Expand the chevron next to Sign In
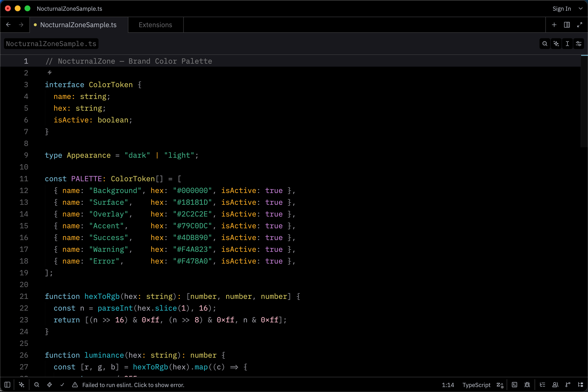 point(580,9)
